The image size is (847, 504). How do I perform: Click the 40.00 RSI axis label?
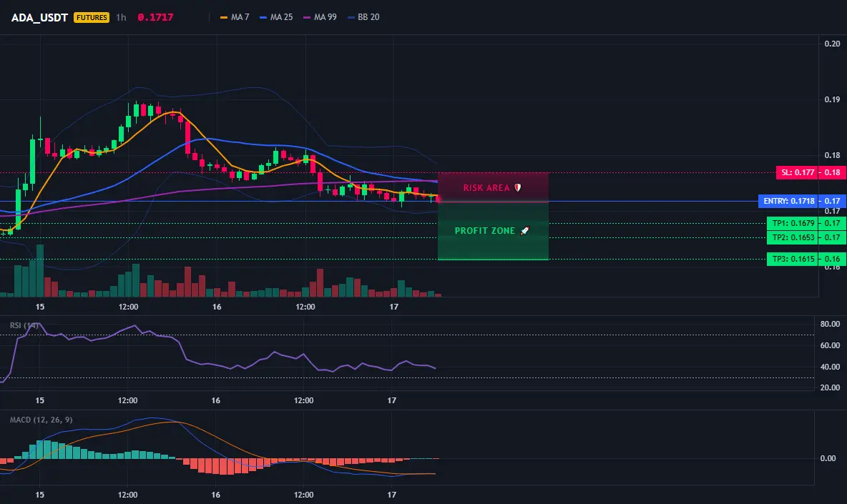pos(830,367)
